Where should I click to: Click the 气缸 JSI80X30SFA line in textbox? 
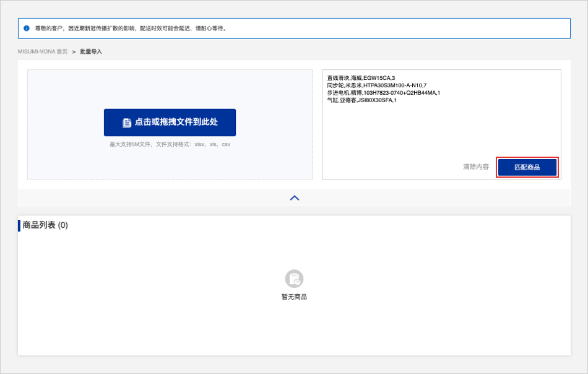point(361,100)
